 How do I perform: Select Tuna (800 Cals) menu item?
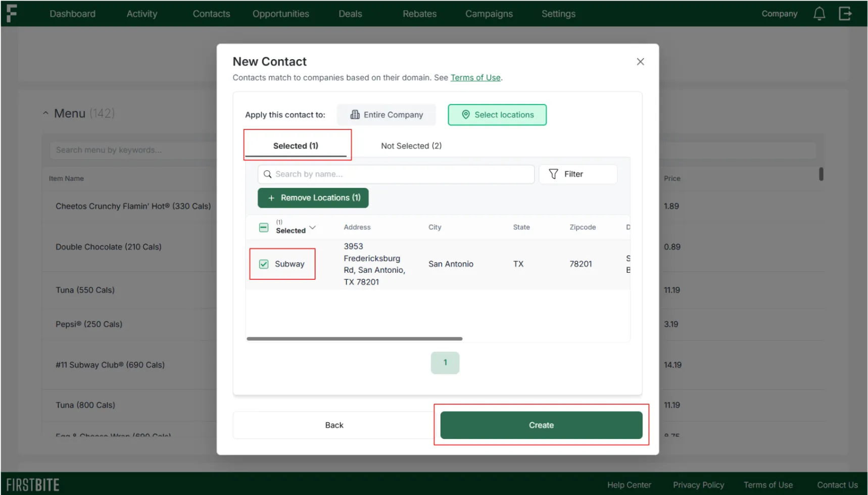click(x=85, y=405)
